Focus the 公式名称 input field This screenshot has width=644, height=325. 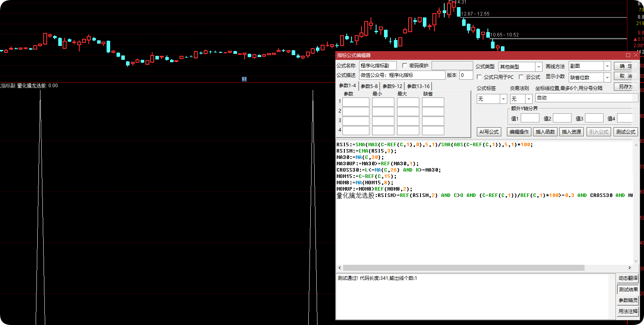click(378, 65)
